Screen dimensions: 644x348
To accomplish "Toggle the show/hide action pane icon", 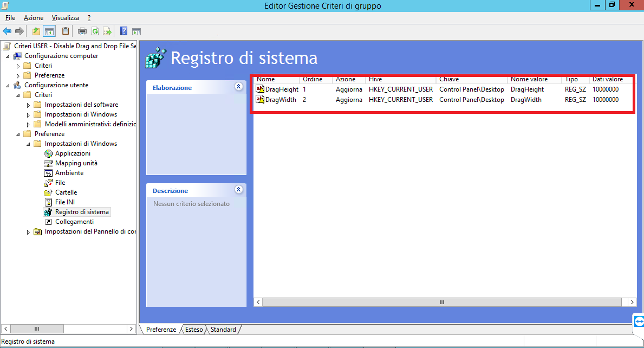I will tap(136, 31).
